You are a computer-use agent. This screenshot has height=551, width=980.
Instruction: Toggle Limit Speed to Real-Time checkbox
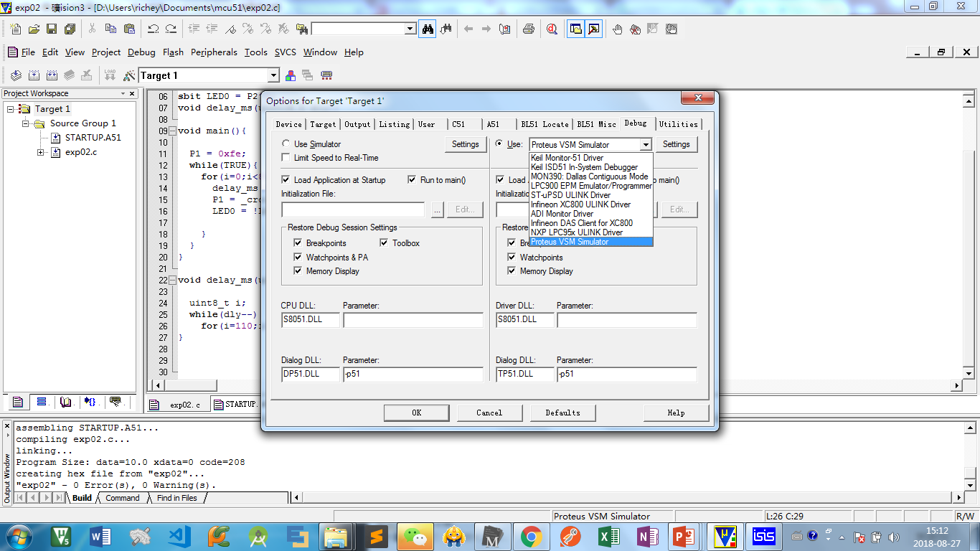[286, 158]
